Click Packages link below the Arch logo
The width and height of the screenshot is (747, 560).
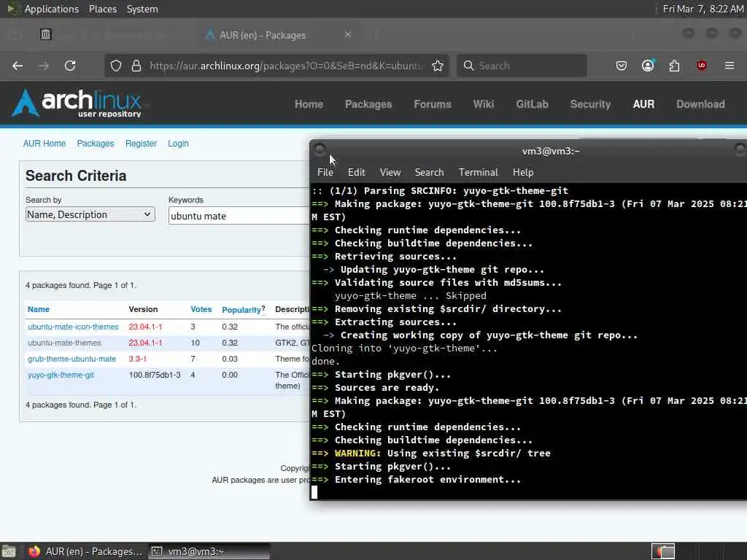click(96, 144)
